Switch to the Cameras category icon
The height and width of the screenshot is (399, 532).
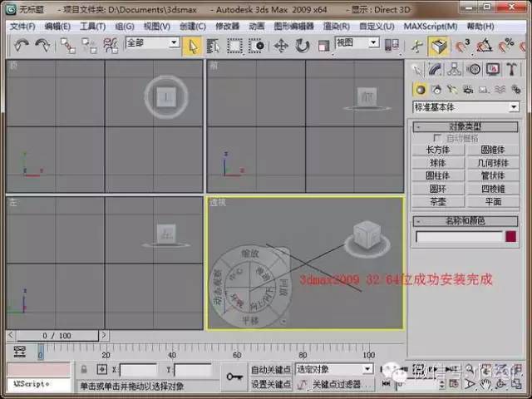coord(468,89)
